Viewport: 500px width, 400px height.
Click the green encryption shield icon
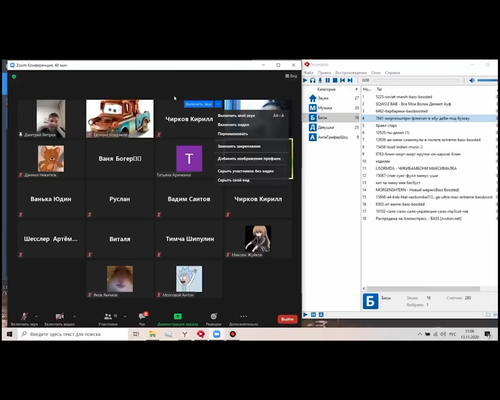[x=14, y=77]
